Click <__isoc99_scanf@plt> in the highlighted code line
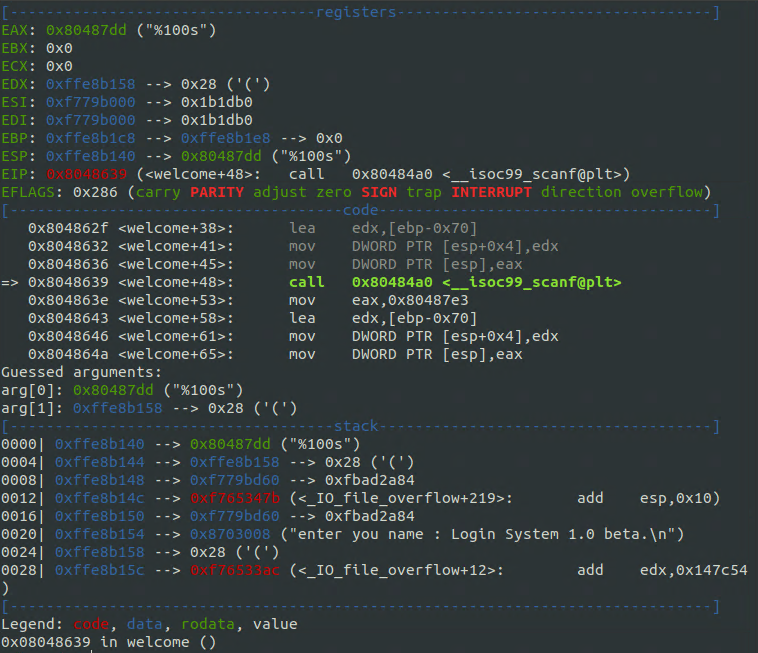The height and width of the screenshot is (653, 758). (x=532, y=282)
